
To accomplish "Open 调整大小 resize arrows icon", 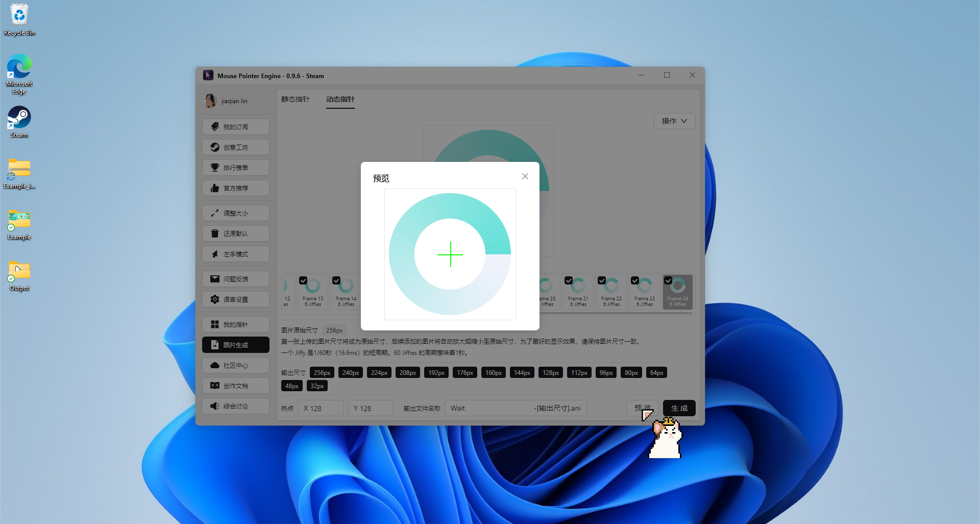I will [215, 213].
